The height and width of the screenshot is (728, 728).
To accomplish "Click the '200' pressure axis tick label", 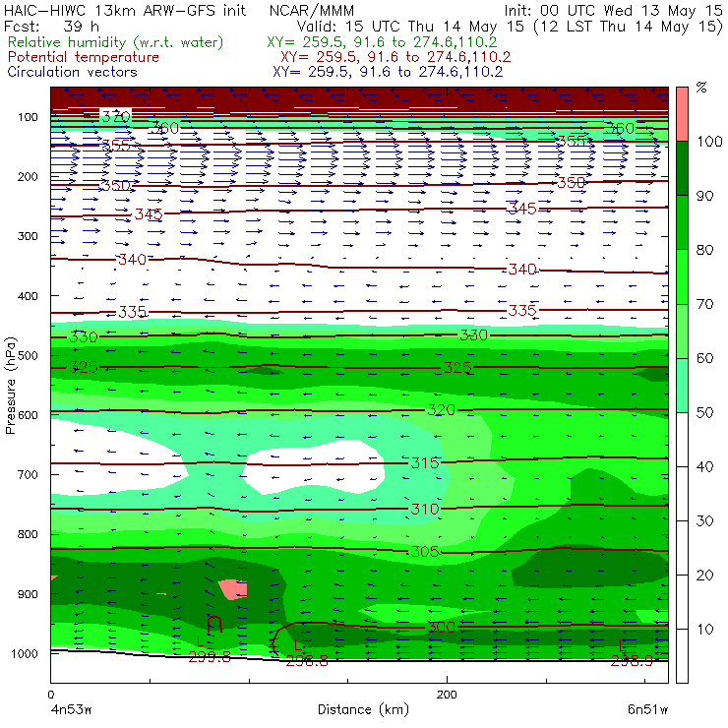I will (28, 176).
